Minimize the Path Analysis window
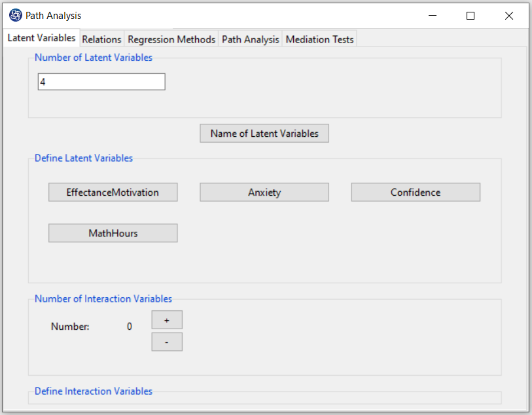The image size is (532, 415). tap(433, 16)
